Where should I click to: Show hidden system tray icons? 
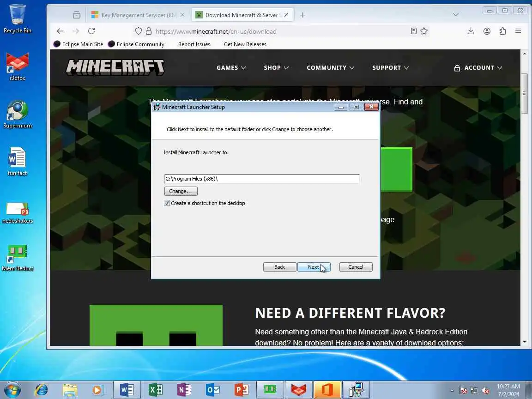click(x=452, y=390)
